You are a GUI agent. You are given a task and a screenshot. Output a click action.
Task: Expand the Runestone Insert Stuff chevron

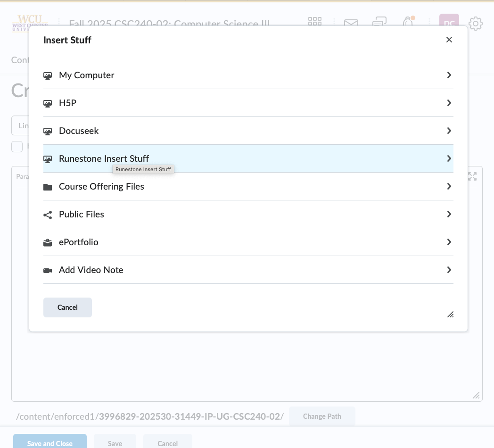tap(449, 158)
